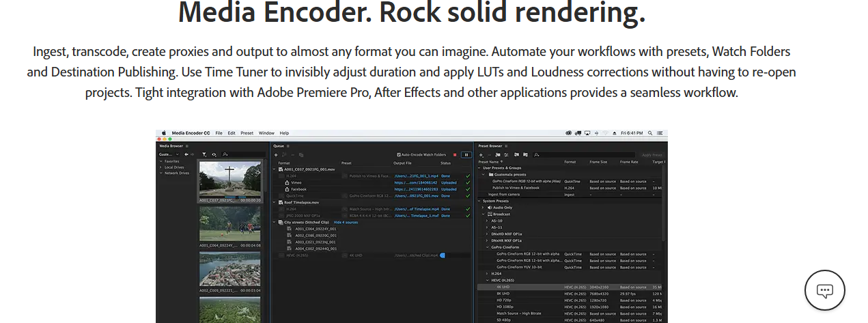868x323 pixels.
Task: Open the Window menu
Action: click(x=266, y=133)
